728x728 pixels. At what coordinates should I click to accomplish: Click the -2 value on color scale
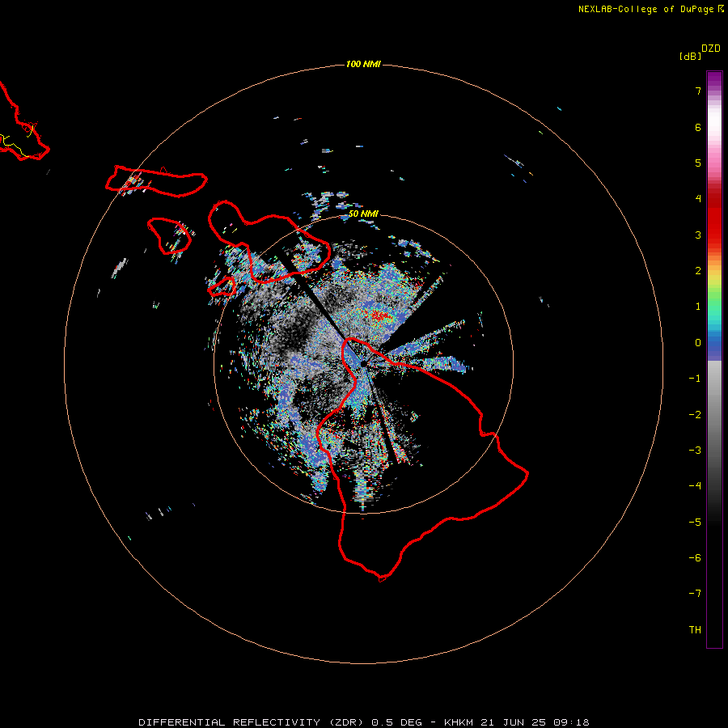(695, 415)
